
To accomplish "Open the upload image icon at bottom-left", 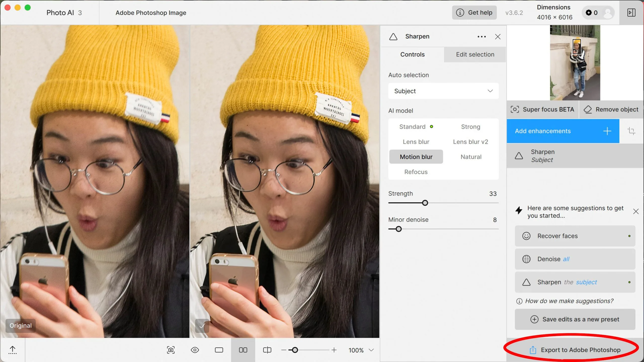I will click(x=13, y=350).
